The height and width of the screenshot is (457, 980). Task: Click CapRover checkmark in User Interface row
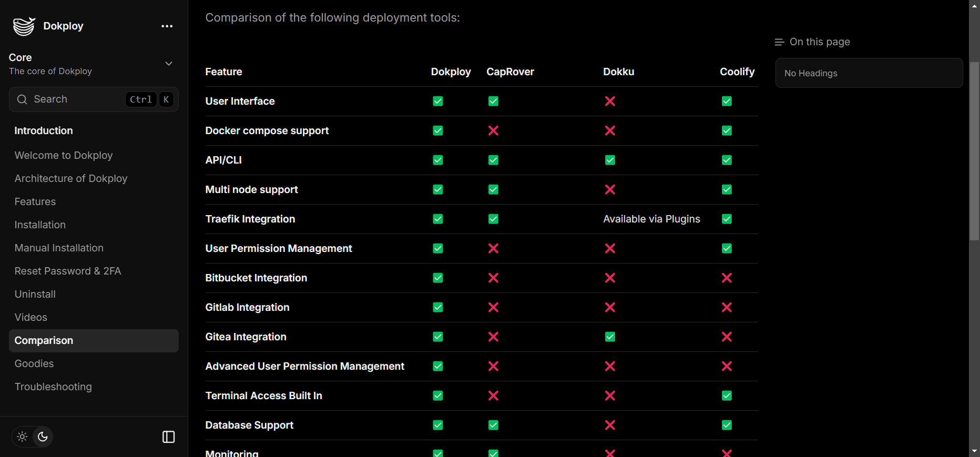(x=493, y=101)
